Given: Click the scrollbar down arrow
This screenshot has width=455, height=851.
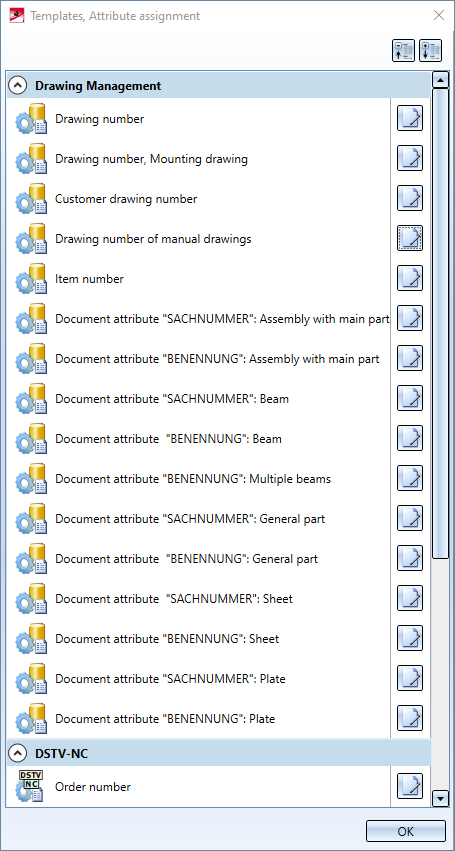Looking at the screenshot, I should click(x=439, y=798).
